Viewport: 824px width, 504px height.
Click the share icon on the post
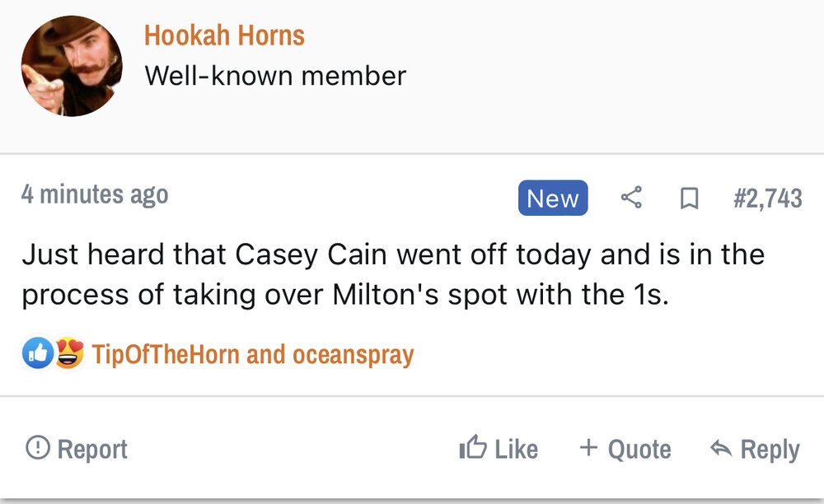click(631, 198)
